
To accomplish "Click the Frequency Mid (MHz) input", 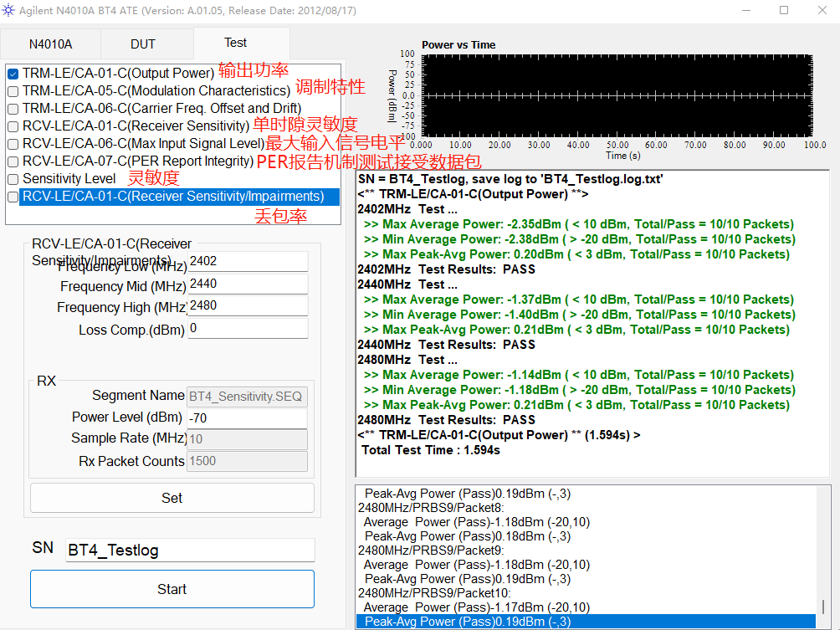I will pyautogui.click(x=248, y=284).
